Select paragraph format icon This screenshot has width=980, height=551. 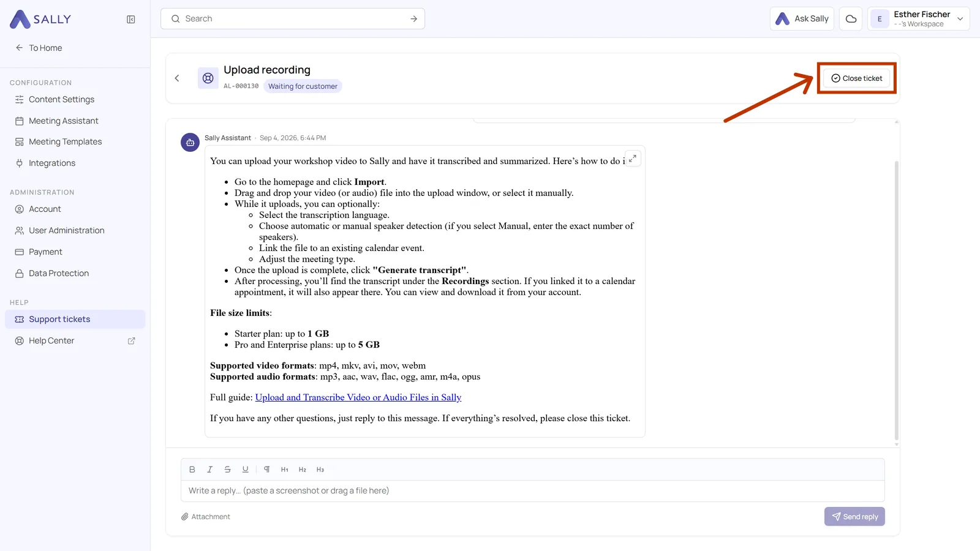pos(267,470)
